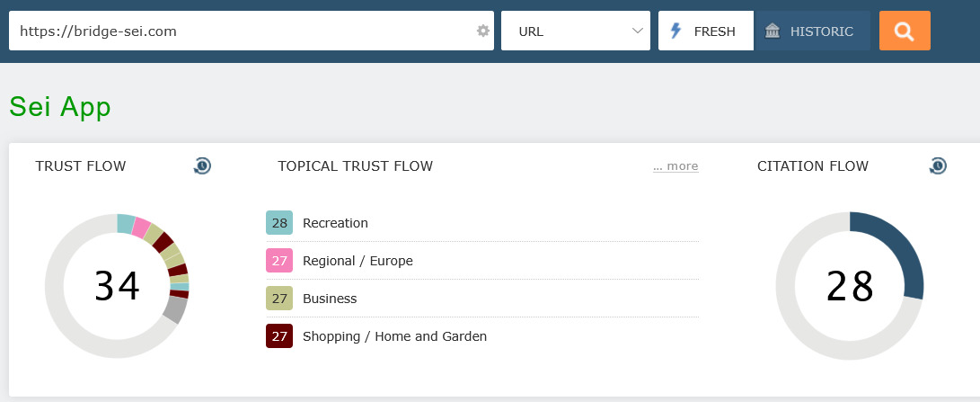980x402 pixels.
Task: Click the orange search magnifier button
Action: pyautogui.click(x=905, y=31)
